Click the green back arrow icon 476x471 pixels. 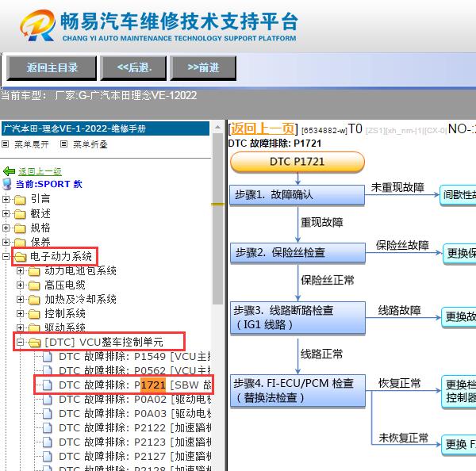(x=9, y=171)
